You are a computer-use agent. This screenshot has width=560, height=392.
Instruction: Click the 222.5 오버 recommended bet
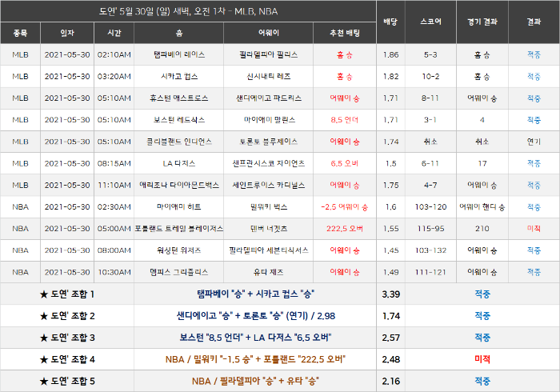click(345, 229)
